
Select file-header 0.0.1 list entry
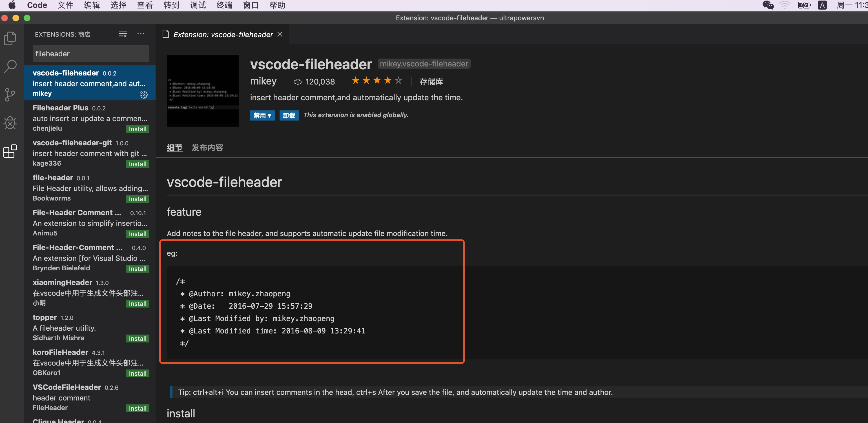pyautogui.click(x=90, y=188)
